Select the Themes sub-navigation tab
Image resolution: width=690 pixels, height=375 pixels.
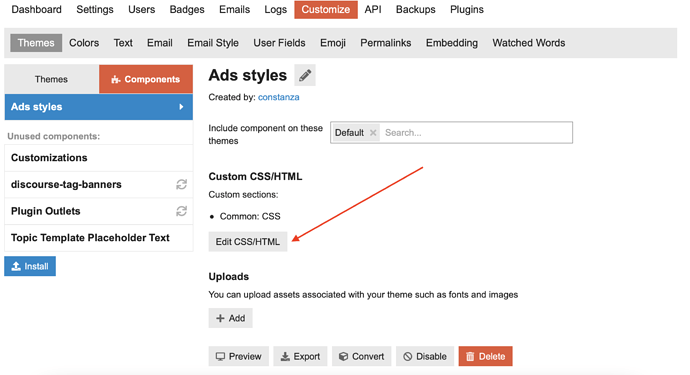pos(36,43)
